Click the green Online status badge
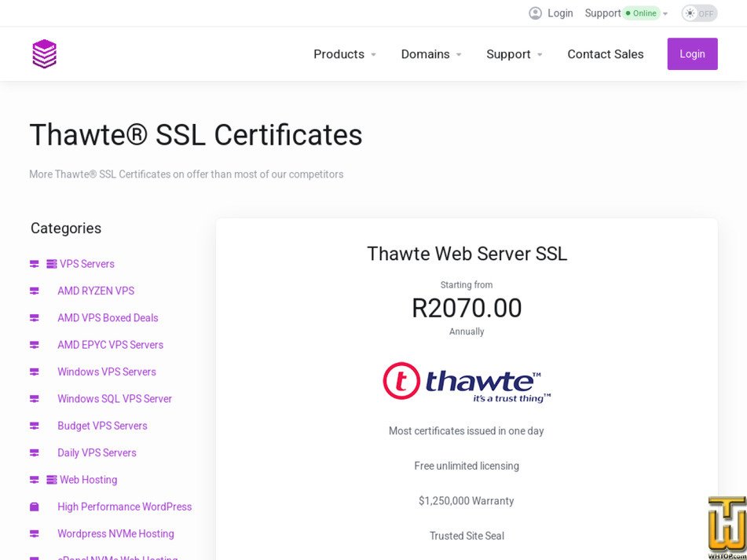The width and height of the screenshot is (747, 560). (x=641, y=13)
